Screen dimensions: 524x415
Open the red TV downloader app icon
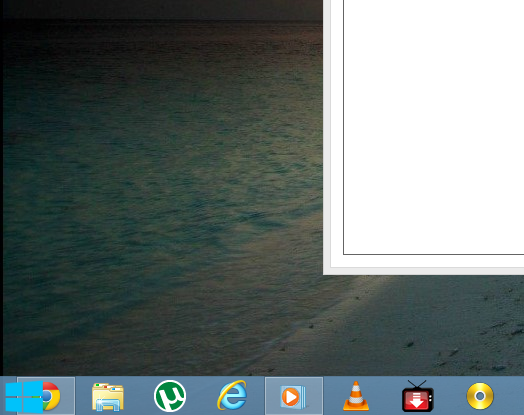click(418, 396)
